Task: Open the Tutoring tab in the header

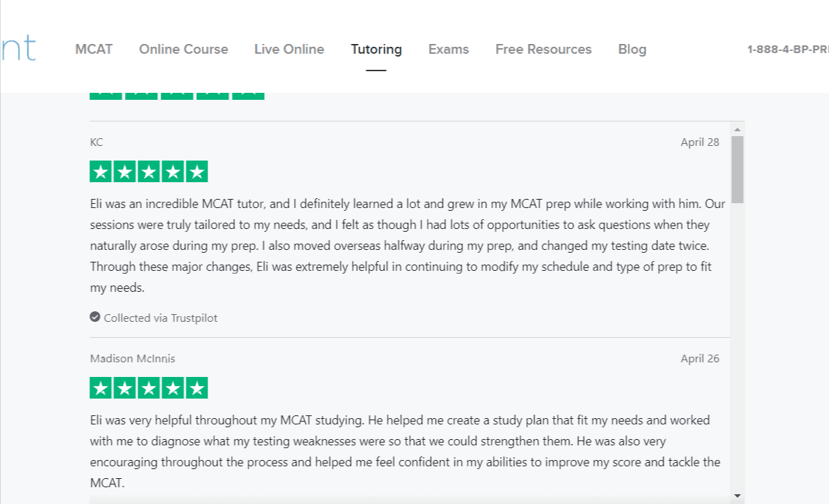Action: (376, 50)
